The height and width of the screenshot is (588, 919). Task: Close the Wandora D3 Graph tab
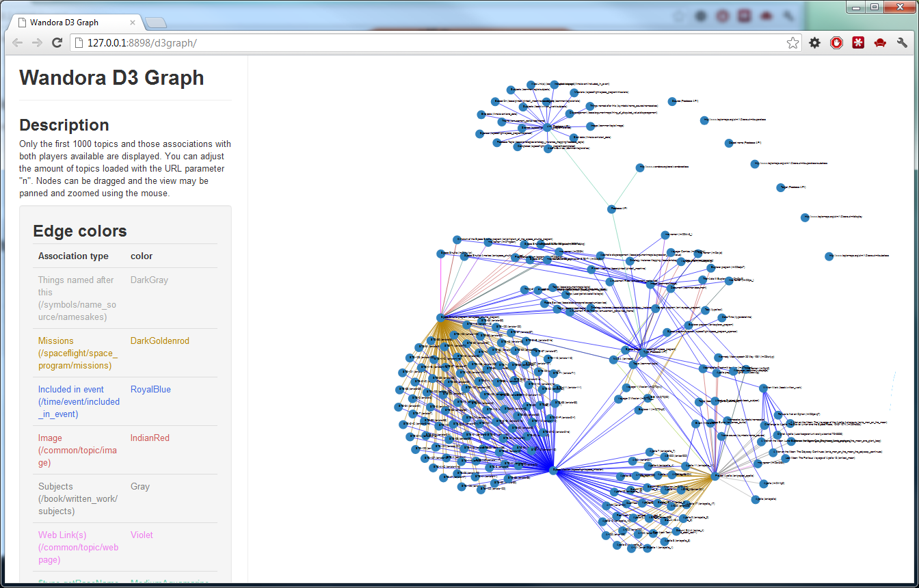(133, 22)
